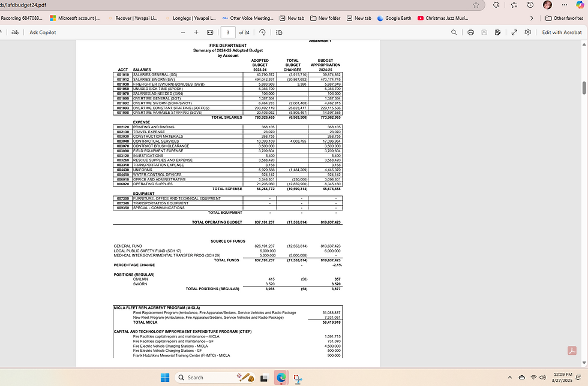The image size is (588, 386).
Task: Open the user profile avatar
Action: 547,5
